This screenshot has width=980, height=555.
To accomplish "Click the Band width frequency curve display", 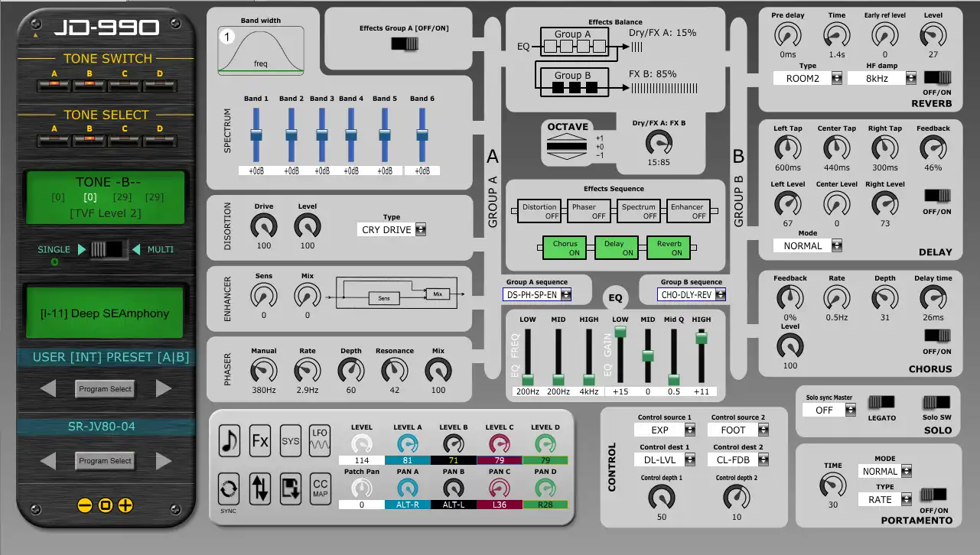I will point(261,50).
